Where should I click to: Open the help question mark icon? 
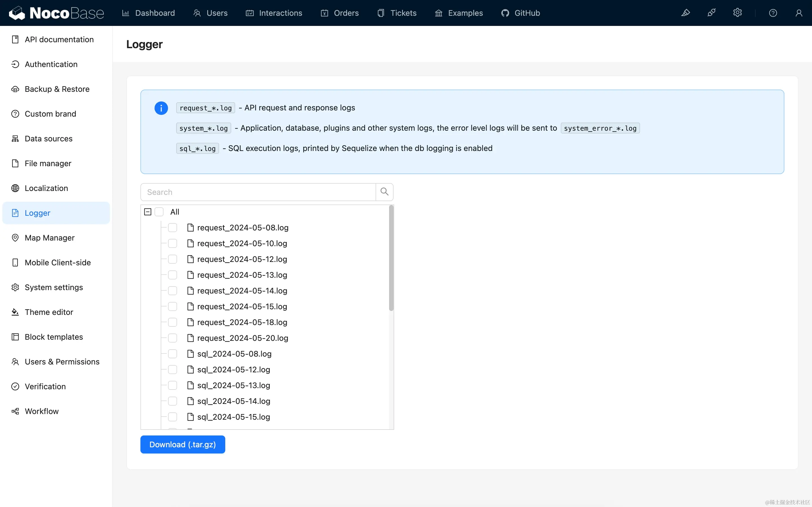(x=773, y=13)
